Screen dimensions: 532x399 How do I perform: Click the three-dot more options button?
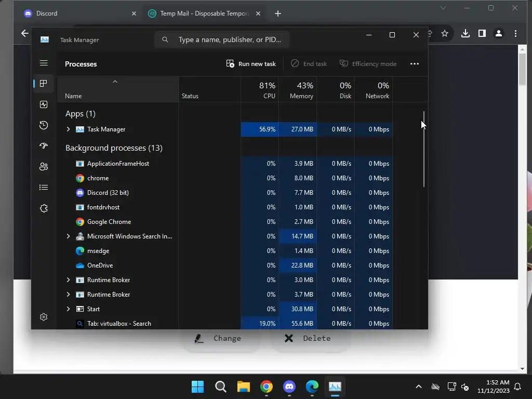414,64
